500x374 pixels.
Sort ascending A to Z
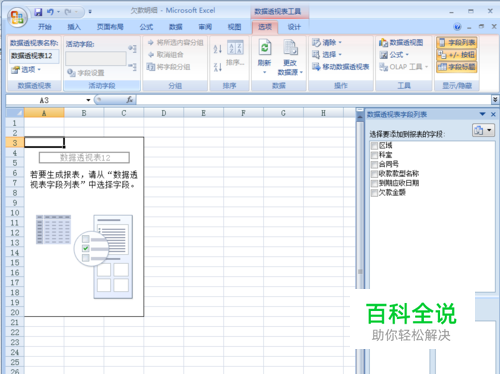click(218, 49)
